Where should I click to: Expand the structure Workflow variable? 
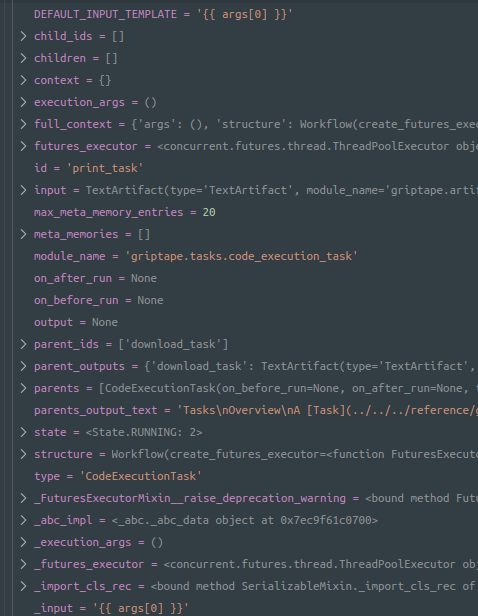[x=23, y=454]
